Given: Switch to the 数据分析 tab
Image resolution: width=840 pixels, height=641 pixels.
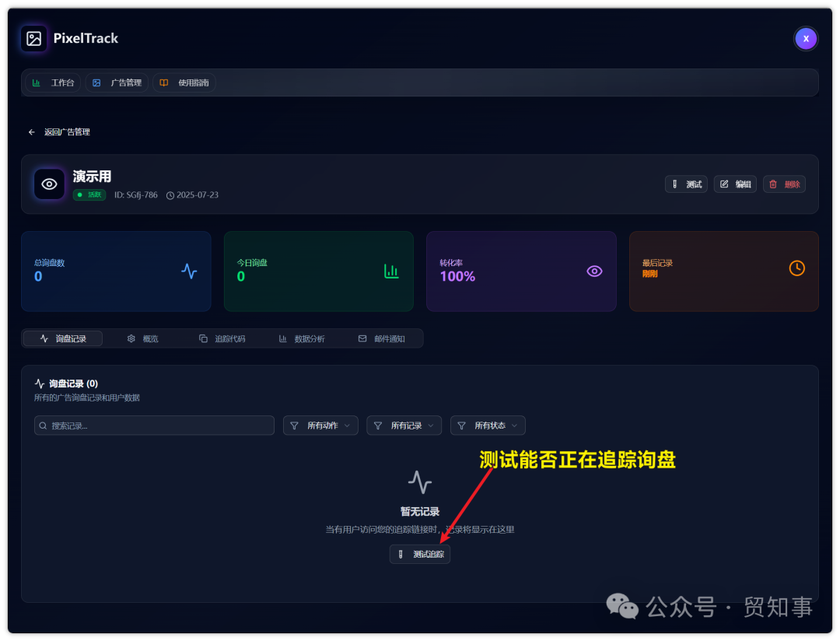Looking at the screenshot, I should click(302, 338).
